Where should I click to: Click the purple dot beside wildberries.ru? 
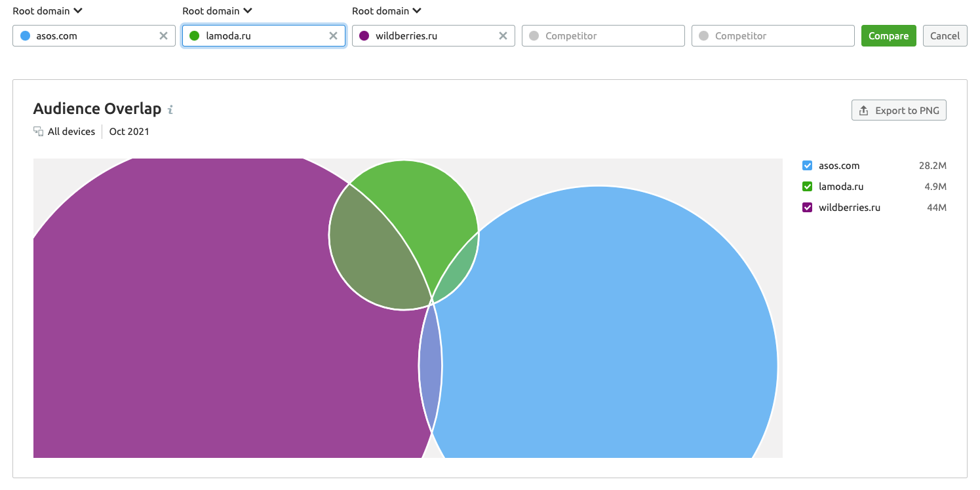click(364, 36)
